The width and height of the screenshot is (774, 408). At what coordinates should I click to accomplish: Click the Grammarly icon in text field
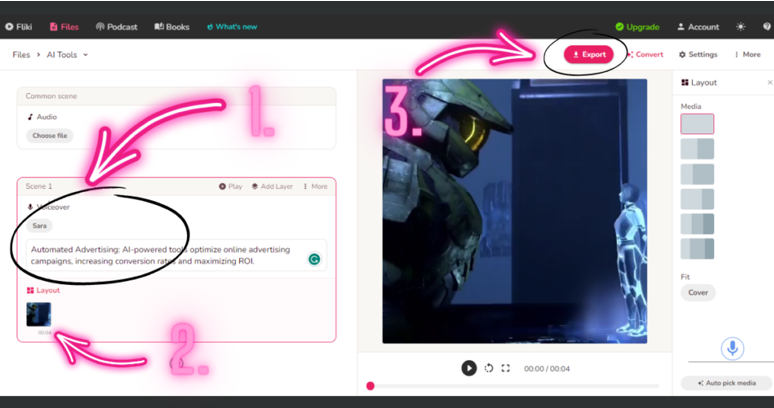coord(314,259)
